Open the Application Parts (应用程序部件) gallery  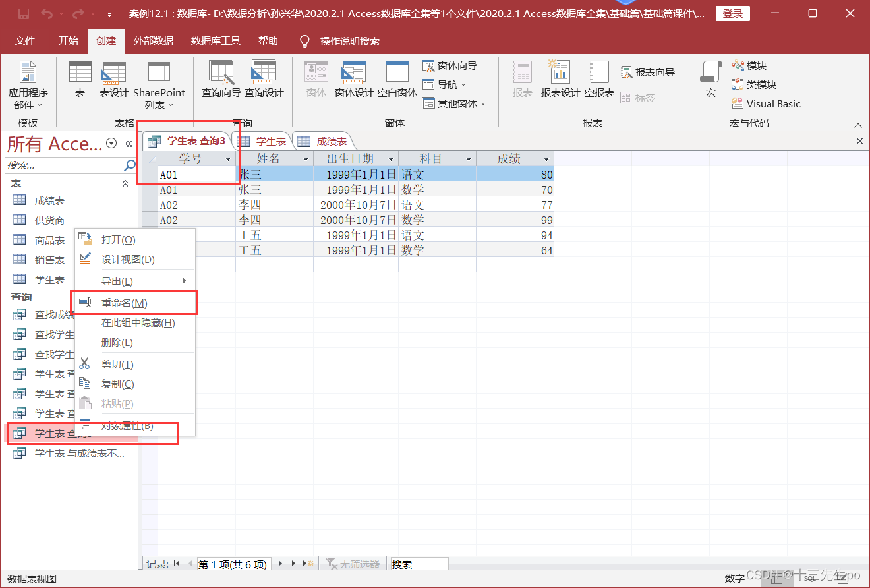(28, 86)
